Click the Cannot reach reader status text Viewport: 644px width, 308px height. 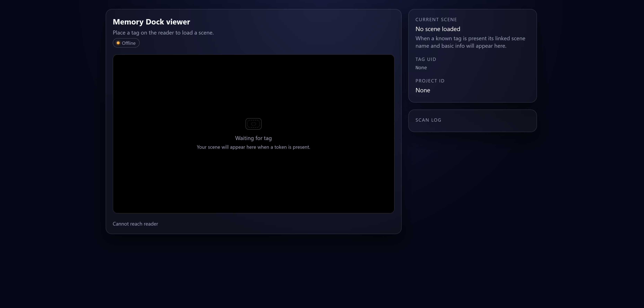(135, 224)
